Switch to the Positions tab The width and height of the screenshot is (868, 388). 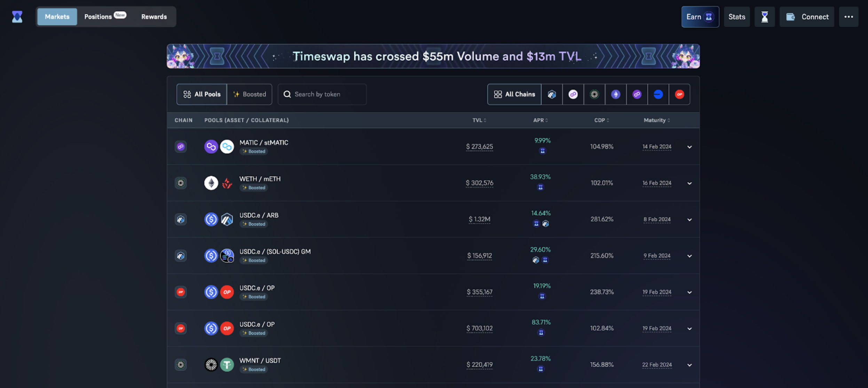coord(105,17)
